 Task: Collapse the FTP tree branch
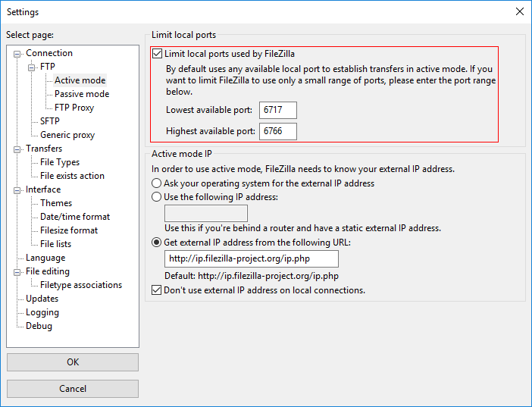coord(33,67)
